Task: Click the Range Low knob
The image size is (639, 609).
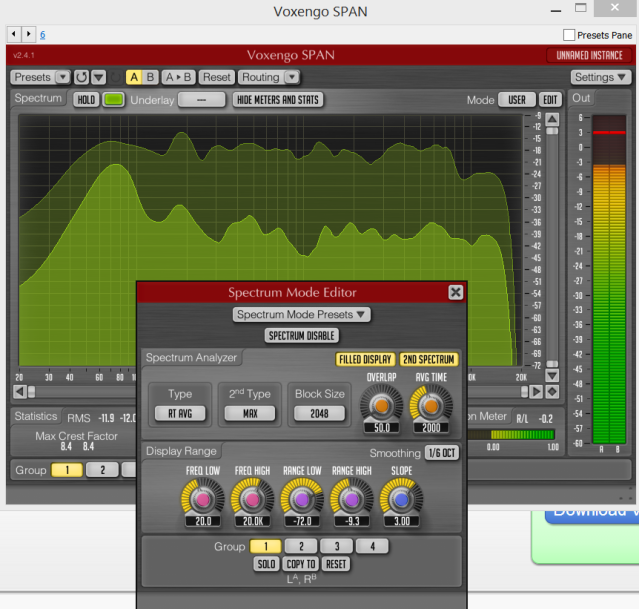Action: click(x=300, y=499)
